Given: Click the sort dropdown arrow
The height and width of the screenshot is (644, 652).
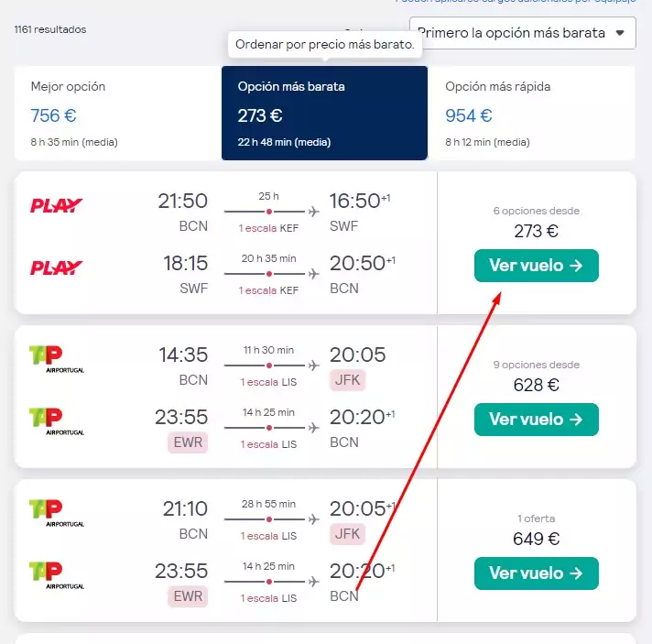Looking at the screenshot, I should click(x=620, y=33).
